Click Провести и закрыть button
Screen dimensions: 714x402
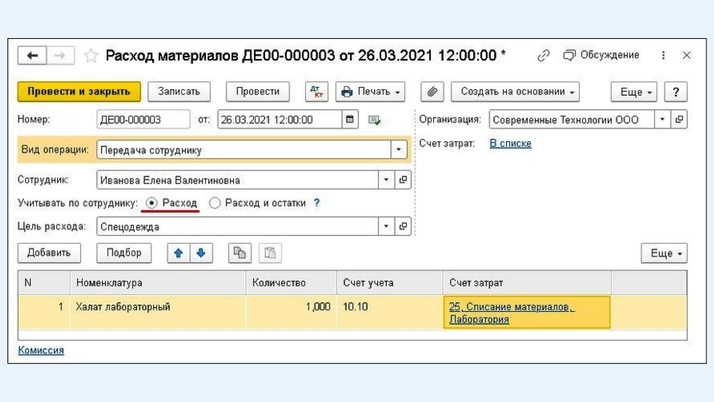click(79, 92)
